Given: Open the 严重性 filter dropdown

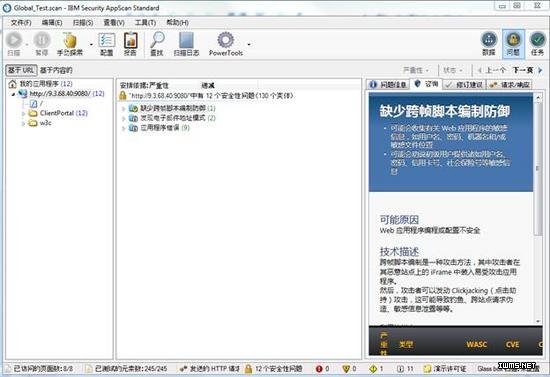Looking at the screenshot, I should (416, 70).
